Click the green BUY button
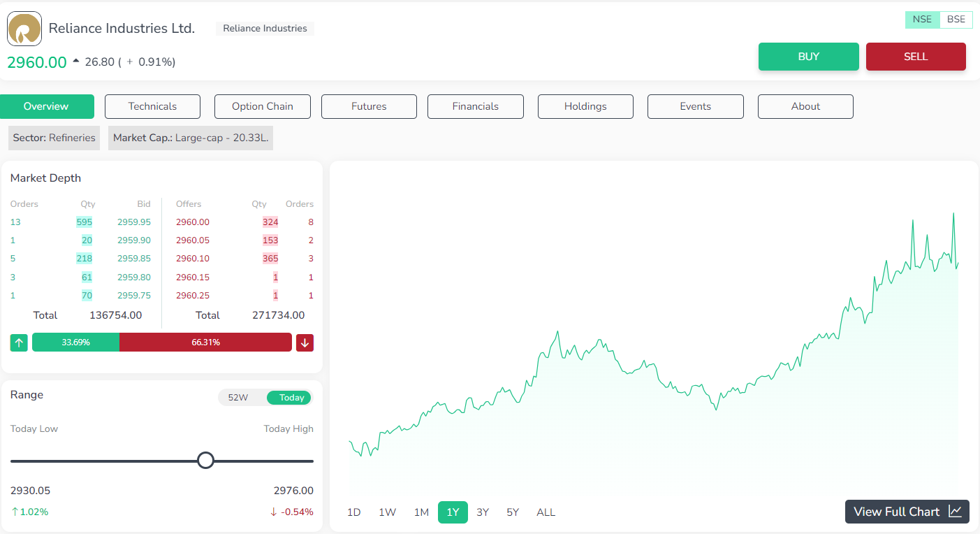This screenshot has width=980, height=534. [809, 57]
